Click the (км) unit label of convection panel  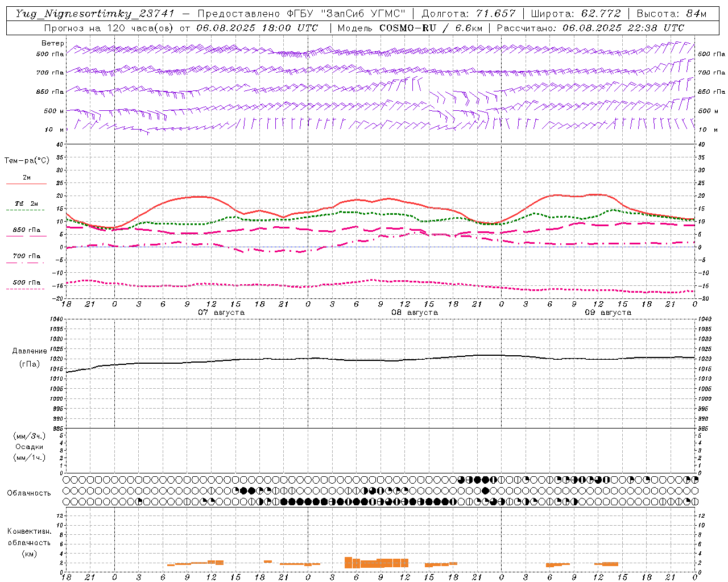point(29,554)
